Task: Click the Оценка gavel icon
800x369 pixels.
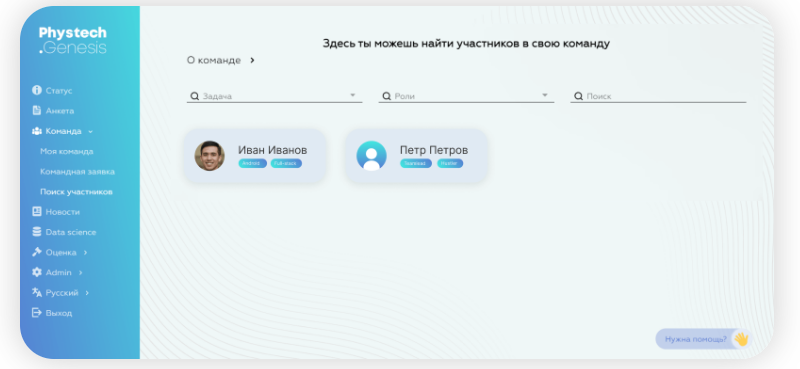Action: [x=36, y=252]
